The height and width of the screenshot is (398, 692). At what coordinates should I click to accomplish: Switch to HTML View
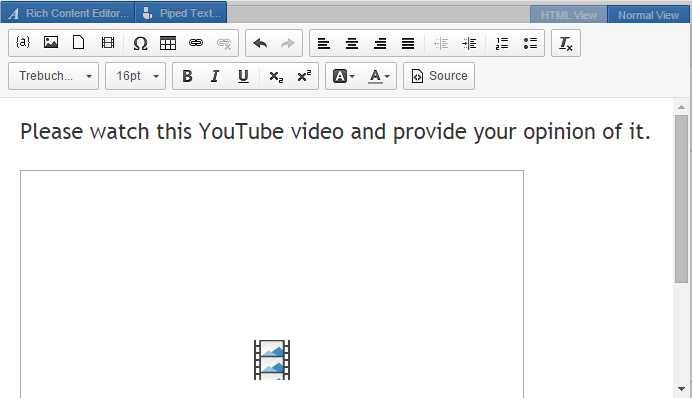568,15
